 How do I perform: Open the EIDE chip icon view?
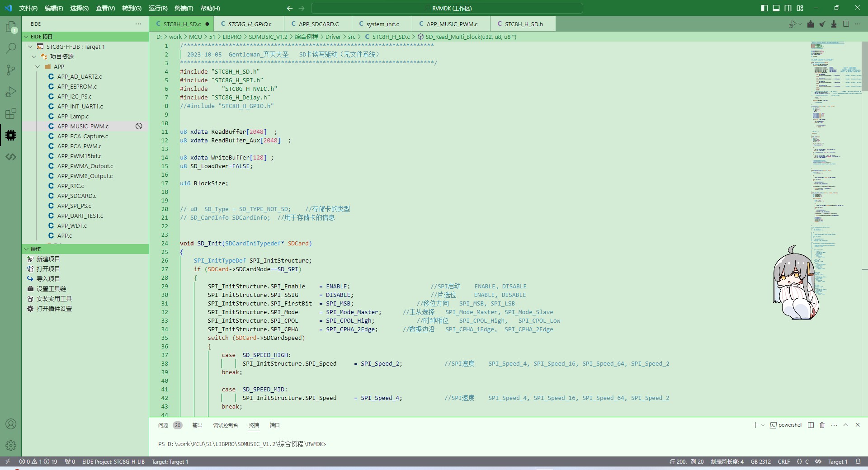(x=11, y=135)
